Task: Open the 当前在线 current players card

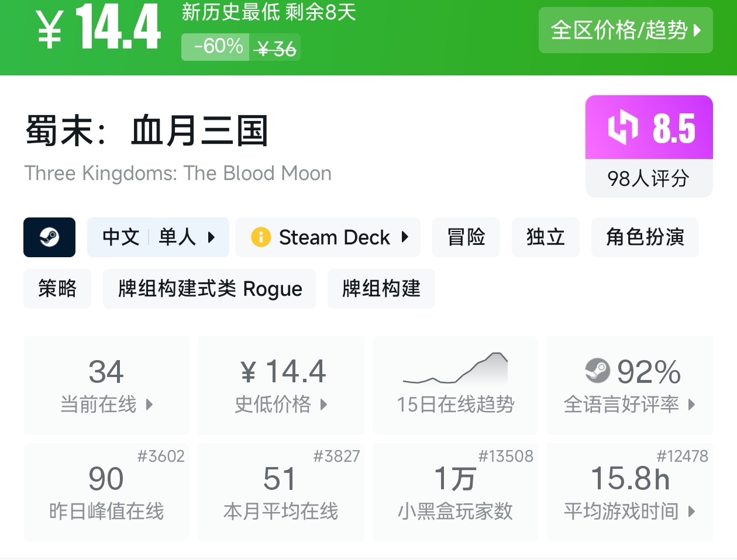Action: pos(106,385)
